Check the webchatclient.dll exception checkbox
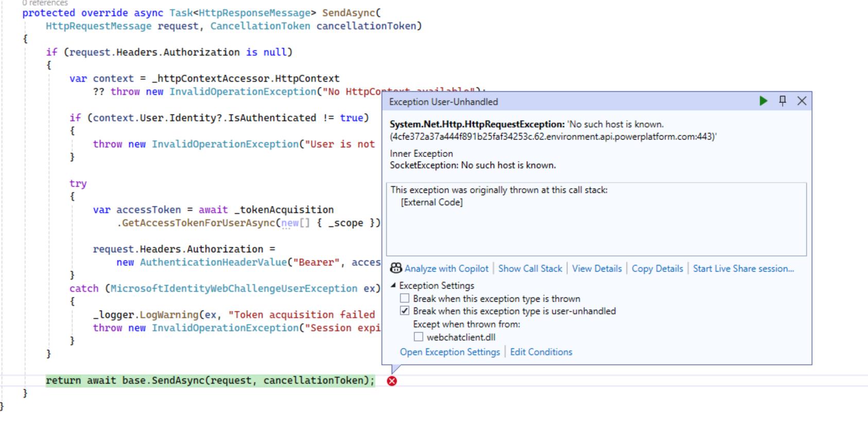This screenshot has width=868, height=437. (x=419, y=337)
